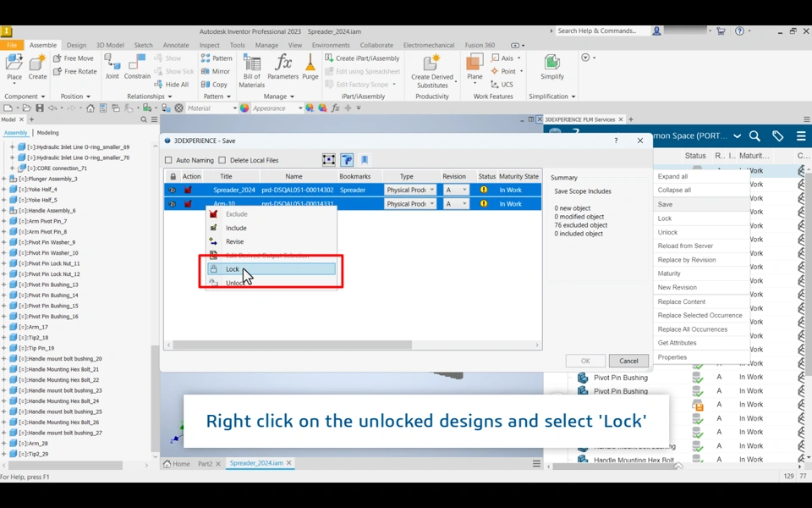Open the Bill of Materials

(x=252, y=71)
